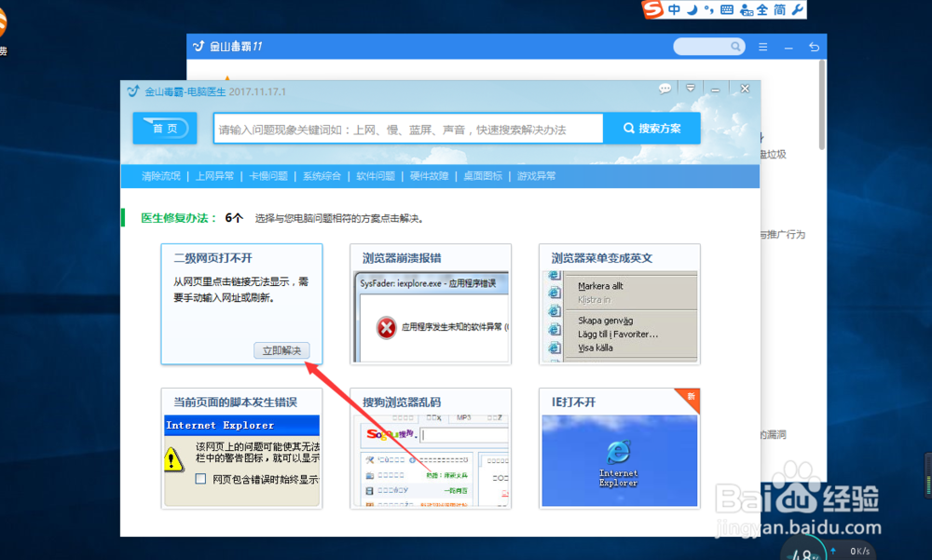Screen dimensions: 932x560
Task: Click yellow warning icon in script error card
Action: [173, 459]
